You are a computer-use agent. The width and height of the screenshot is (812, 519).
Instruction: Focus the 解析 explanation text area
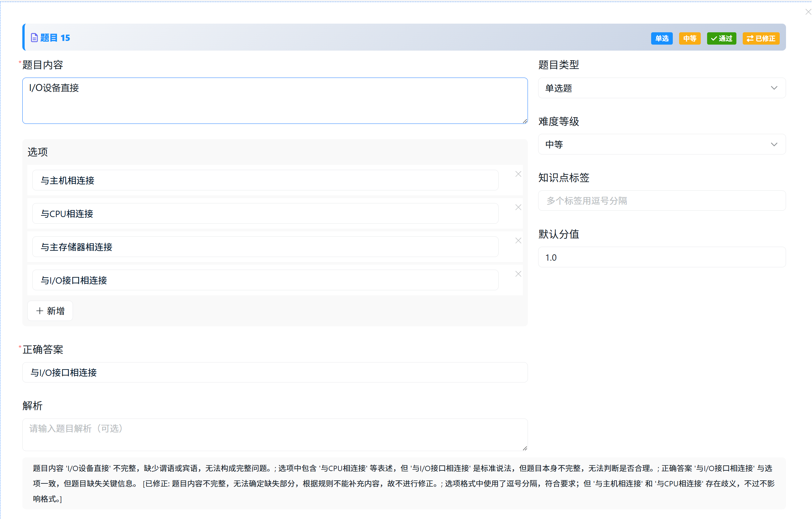275,434
